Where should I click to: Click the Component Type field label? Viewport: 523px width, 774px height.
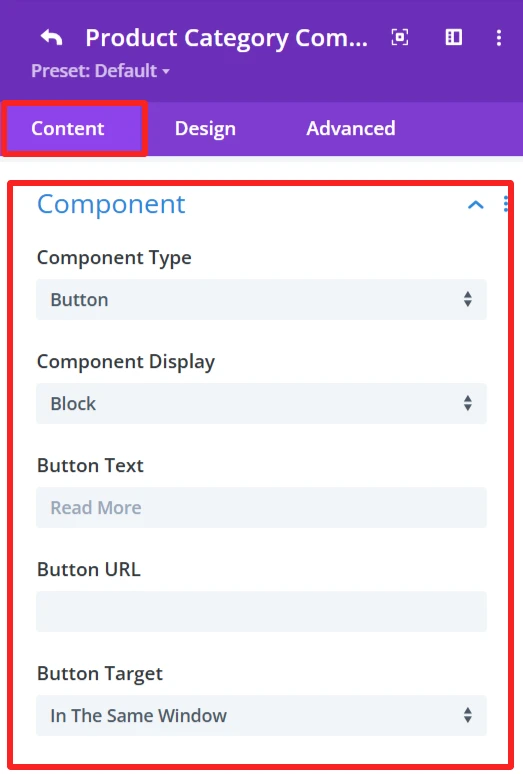[x=114, y=258]
